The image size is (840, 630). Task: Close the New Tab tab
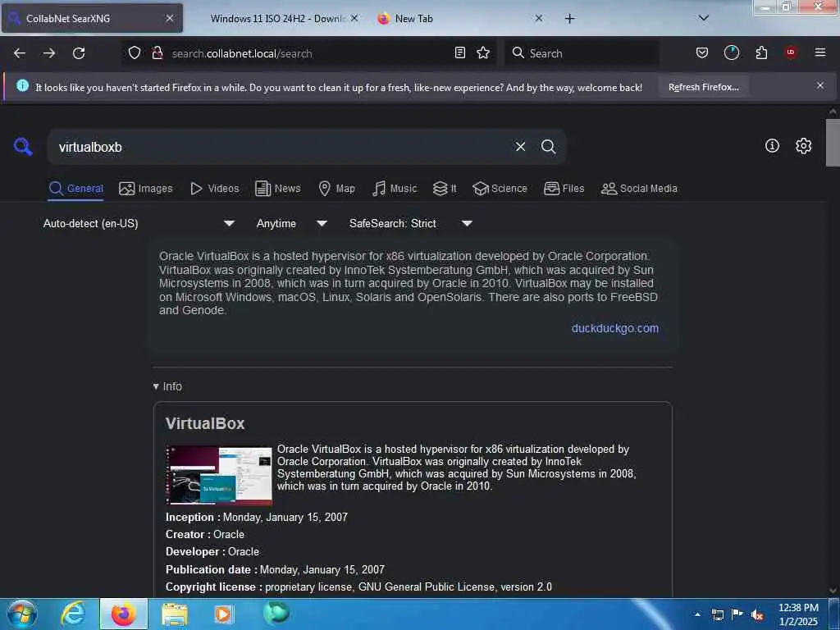tap(539, 18)
